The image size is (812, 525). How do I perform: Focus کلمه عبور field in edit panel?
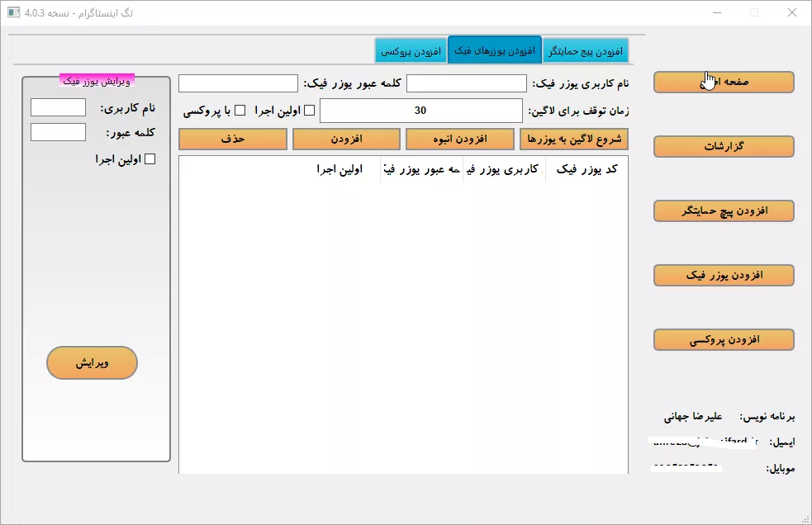58,132
